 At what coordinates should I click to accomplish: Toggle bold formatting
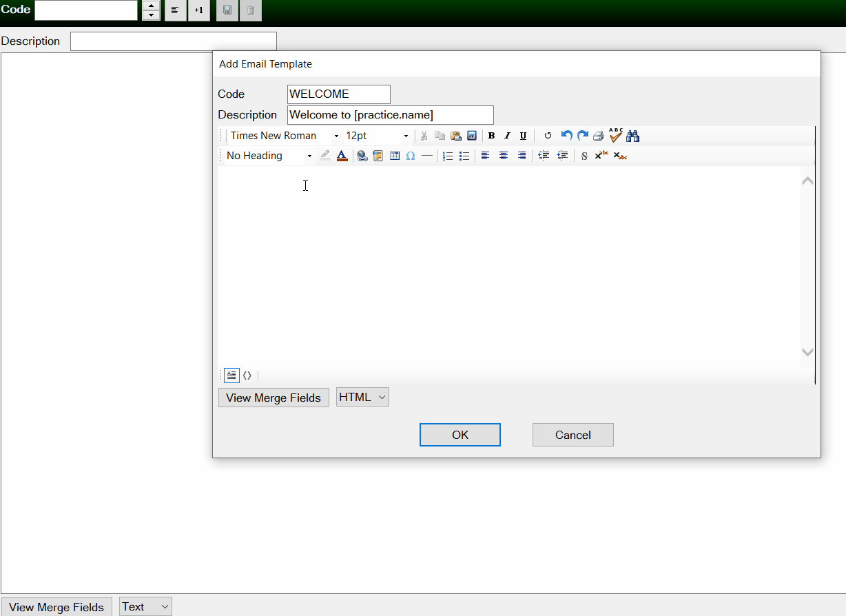tap(491, 136)
